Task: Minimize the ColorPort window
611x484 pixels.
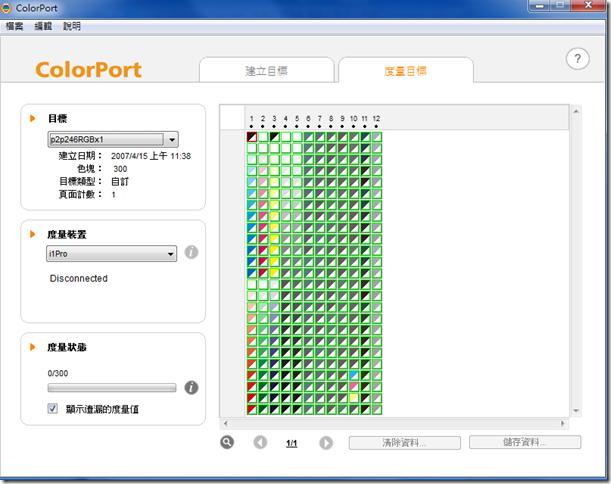Action: point(540,5)
